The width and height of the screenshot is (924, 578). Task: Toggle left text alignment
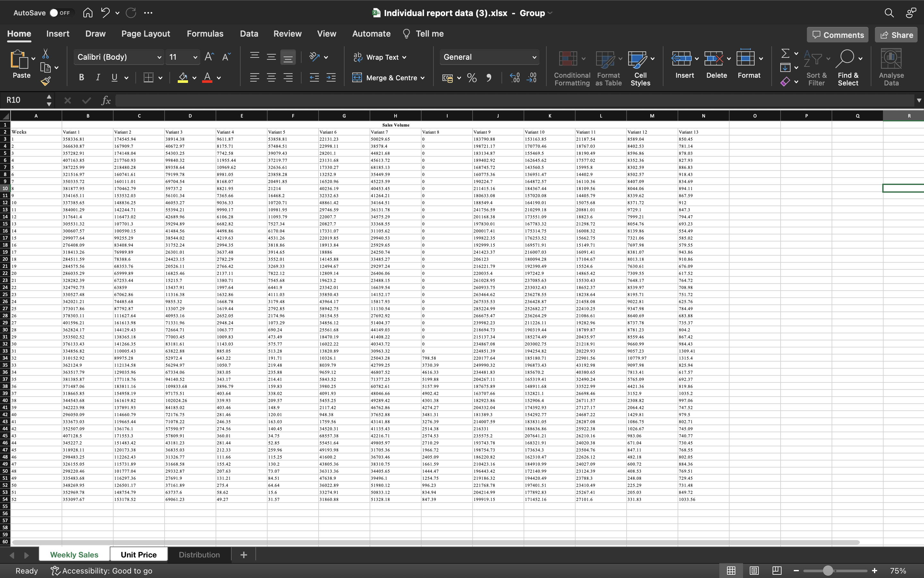tap(254, 78)
